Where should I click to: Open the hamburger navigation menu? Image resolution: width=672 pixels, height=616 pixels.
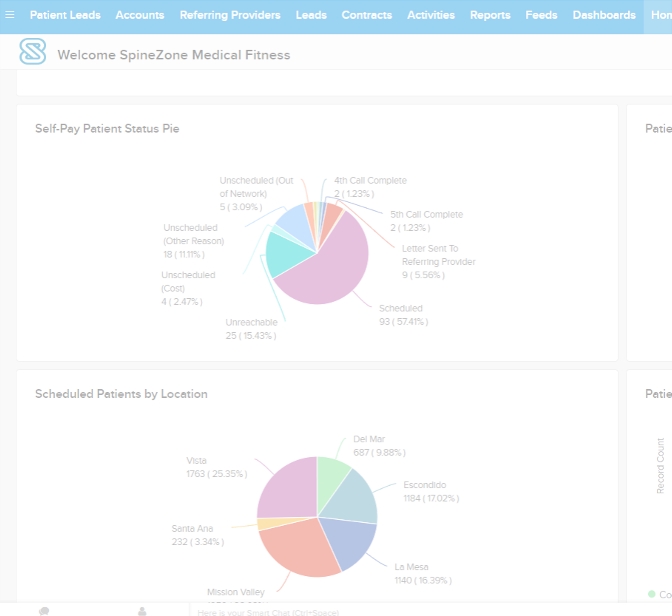(x=10, y=15)
